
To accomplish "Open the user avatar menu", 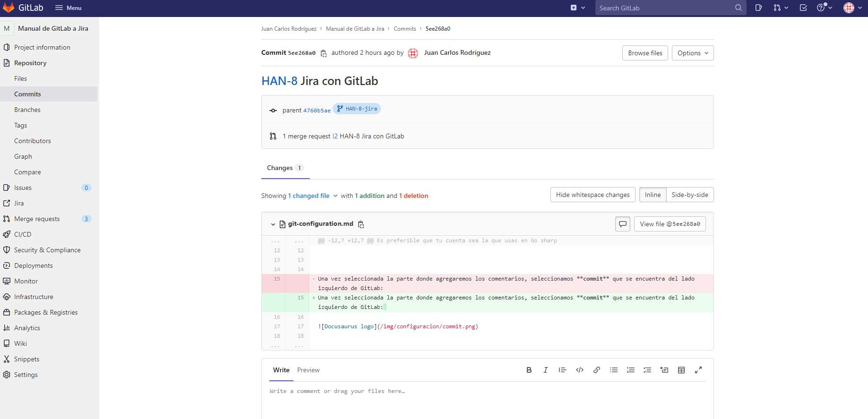I will (853, 8).
